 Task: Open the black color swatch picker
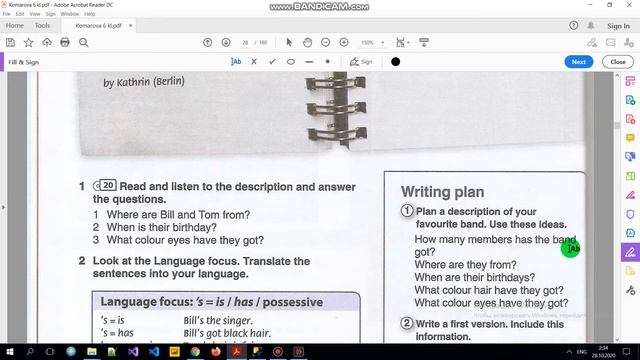(395, 62)
